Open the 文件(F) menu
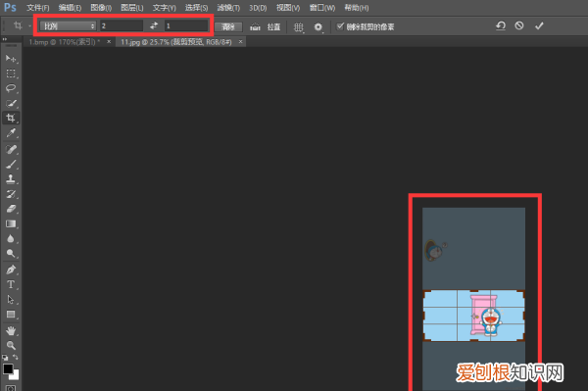Screen dimensions: 588x391 click(37, 8)
